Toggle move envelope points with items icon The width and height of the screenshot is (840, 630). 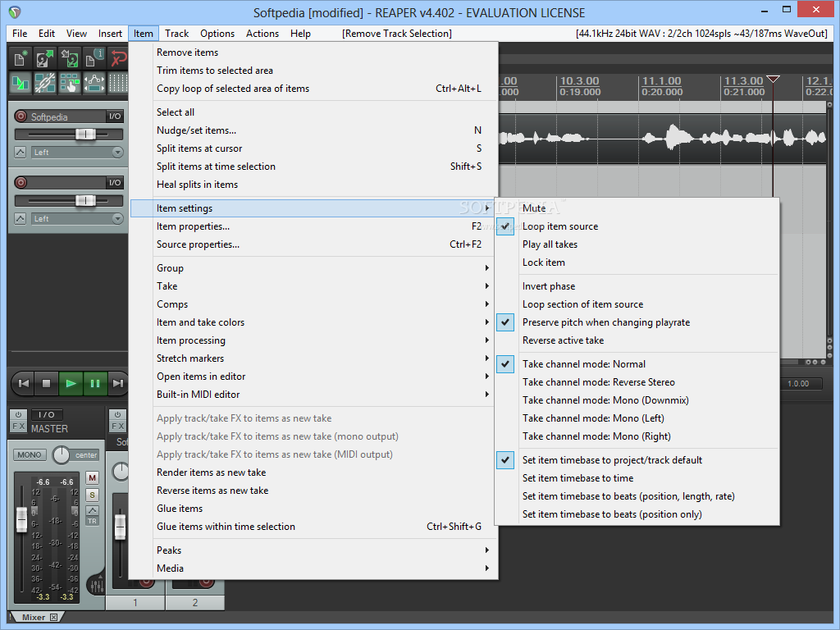(94, 83)
